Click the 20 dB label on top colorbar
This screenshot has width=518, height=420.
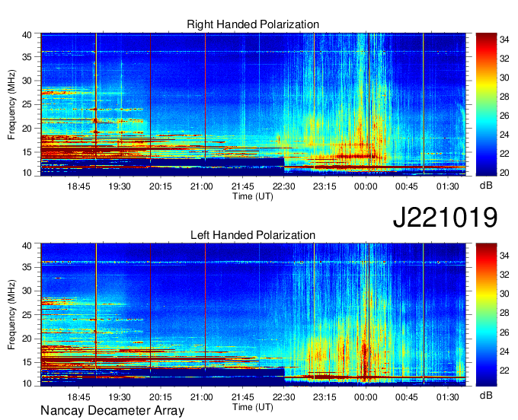(504, 173)
